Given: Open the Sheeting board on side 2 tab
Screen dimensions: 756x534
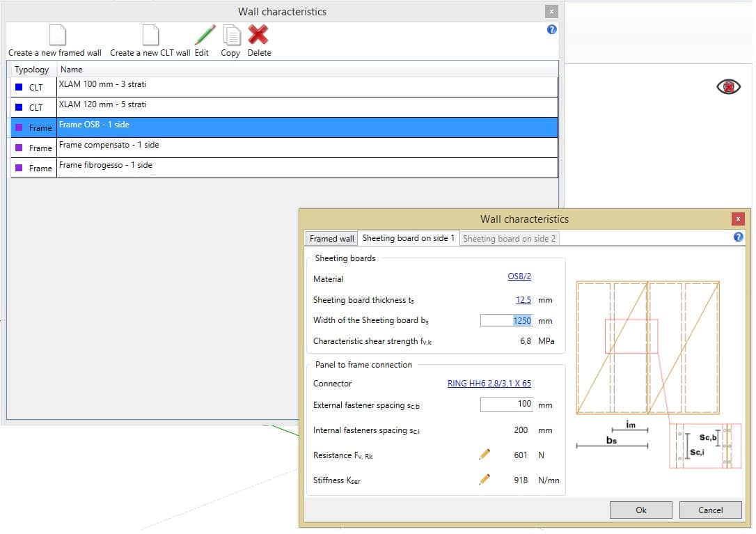Looking at the screenshot, I should coord(510,238).
